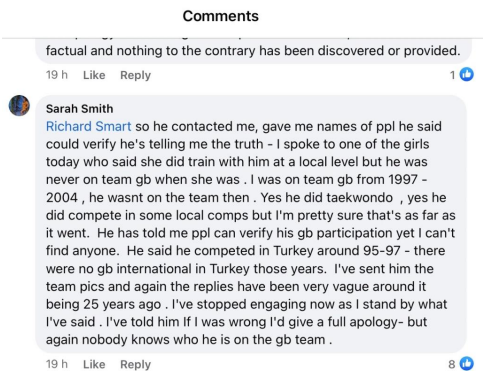Click the like reaction icon on Sarah Smith's comment
Viewport: 490px width, 387px height.
467,364
